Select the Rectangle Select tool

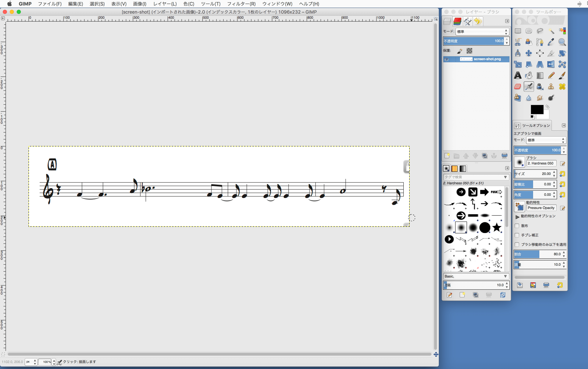518,31
